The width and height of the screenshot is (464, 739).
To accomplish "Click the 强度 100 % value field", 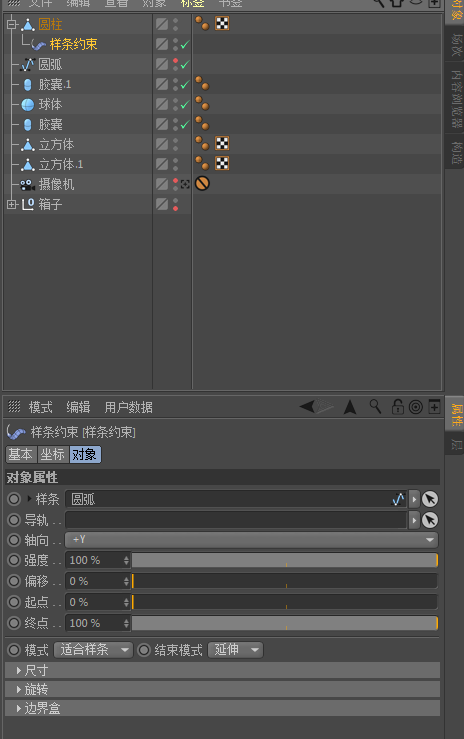I will [x=94, y=560].
